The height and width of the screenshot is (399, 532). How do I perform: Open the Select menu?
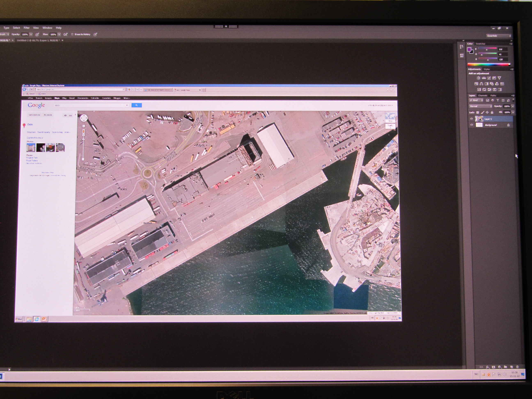pos(17,28)
